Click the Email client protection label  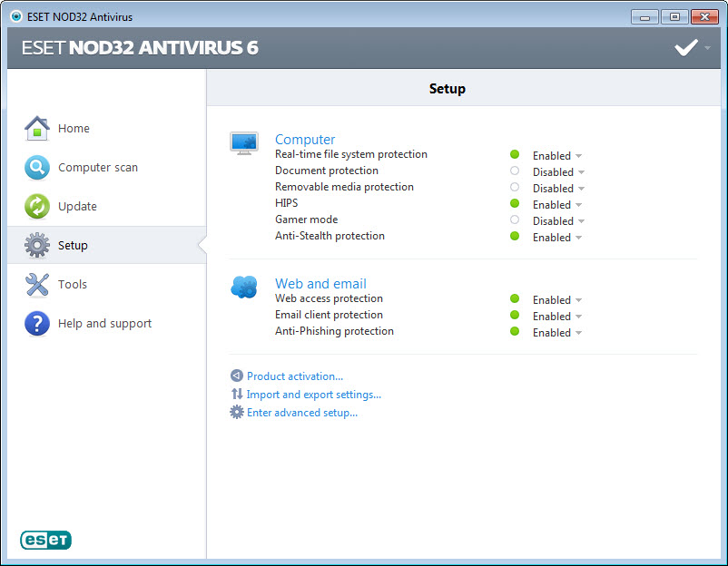(329, 315)
